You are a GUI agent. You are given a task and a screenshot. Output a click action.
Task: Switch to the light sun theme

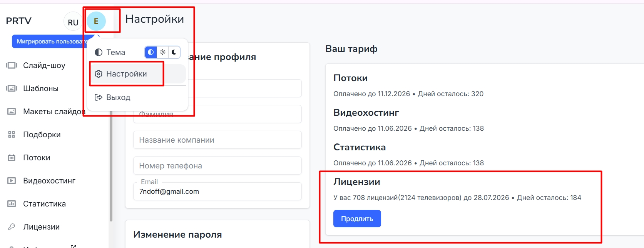pyautogui.click(x=163, y=52)
